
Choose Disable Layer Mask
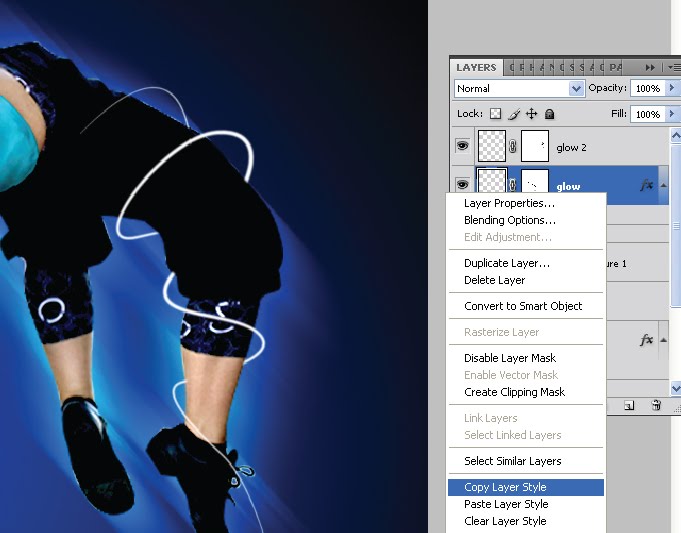click(x=526, y=358)
